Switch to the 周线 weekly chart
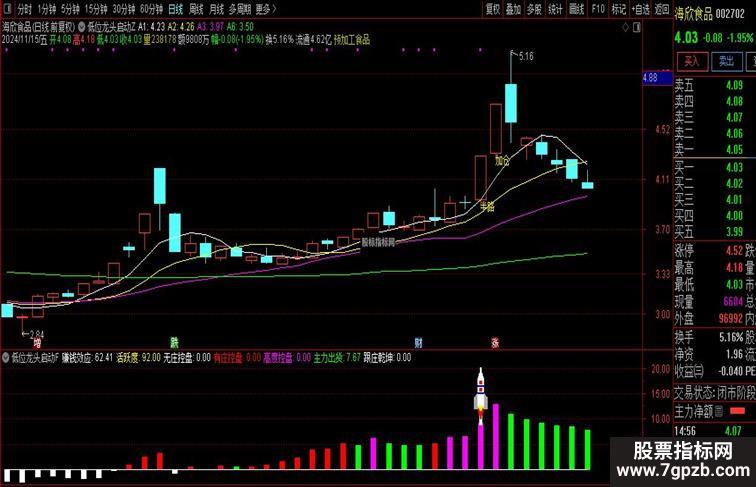756x487 pixels. point(196,9)
